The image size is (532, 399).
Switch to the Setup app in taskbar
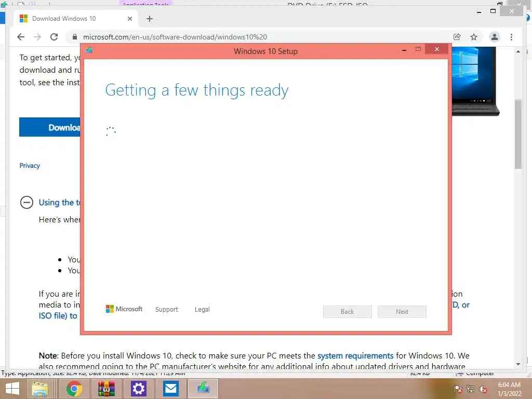coord(203,389)
